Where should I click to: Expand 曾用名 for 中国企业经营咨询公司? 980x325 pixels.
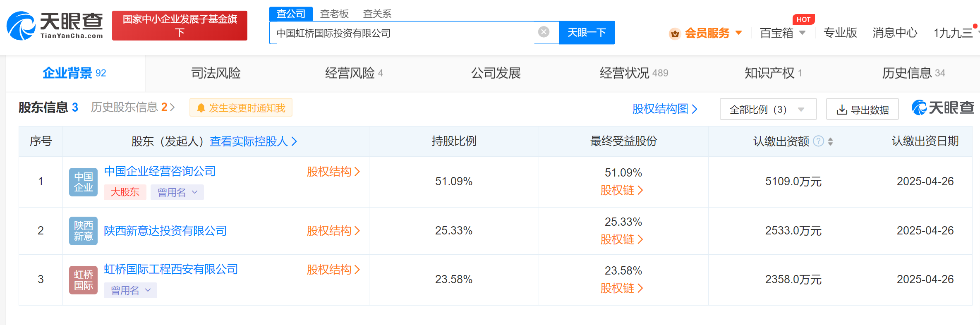(177, 192)
